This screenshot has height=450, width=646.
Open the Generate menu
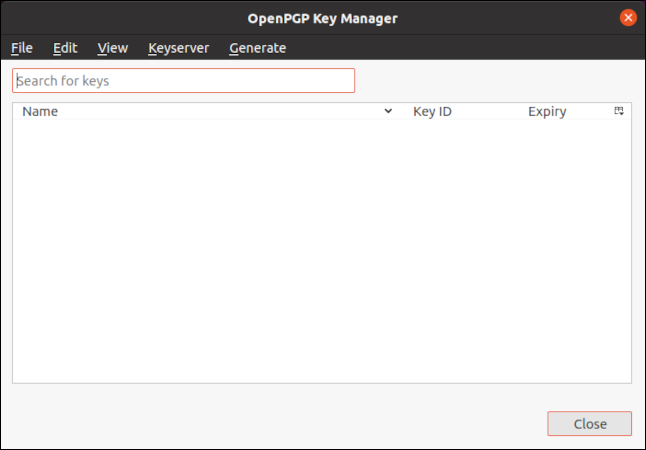(257, 48)
